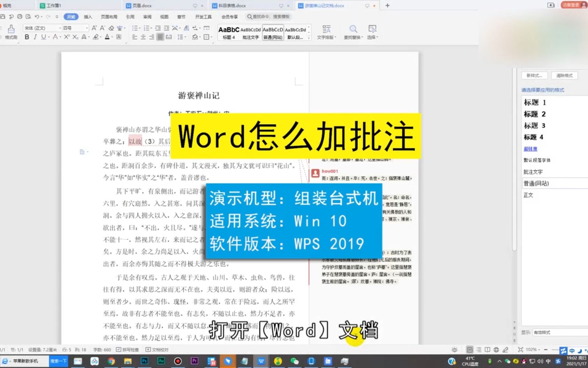Justify paragraph text
The width and height of the screenshot is (588, 368).
tap(160, 37)
